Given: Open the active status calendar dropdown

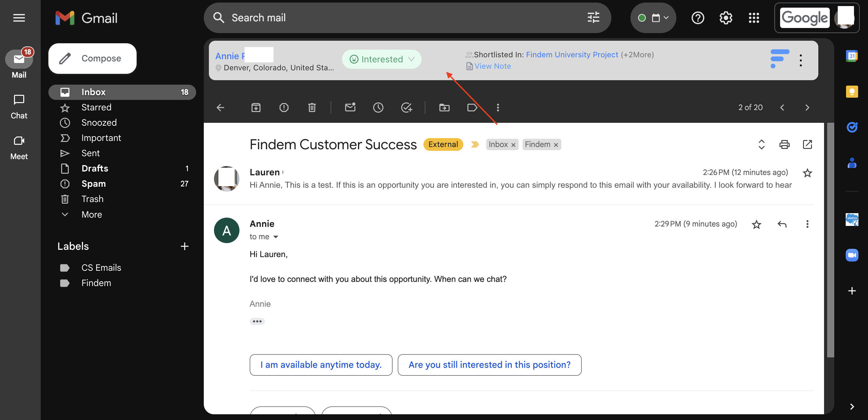Looking at the screenshot, I should [653, 17].
